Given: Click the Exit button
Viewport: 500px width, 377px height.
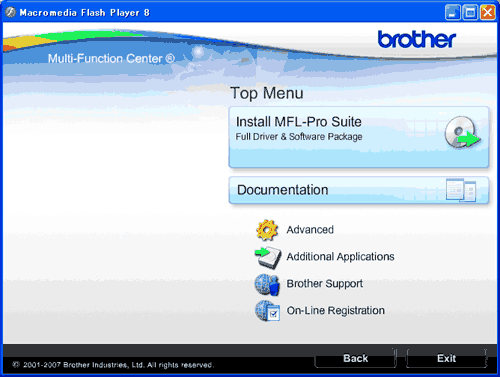Looking at the screenshot, I should point(446,358).
